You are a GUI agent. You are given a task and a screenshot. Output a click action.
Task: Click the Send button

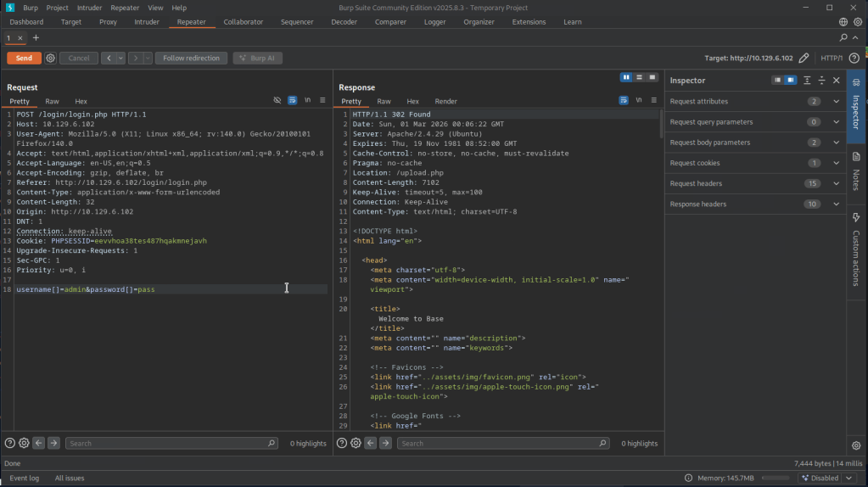[24, 59]
